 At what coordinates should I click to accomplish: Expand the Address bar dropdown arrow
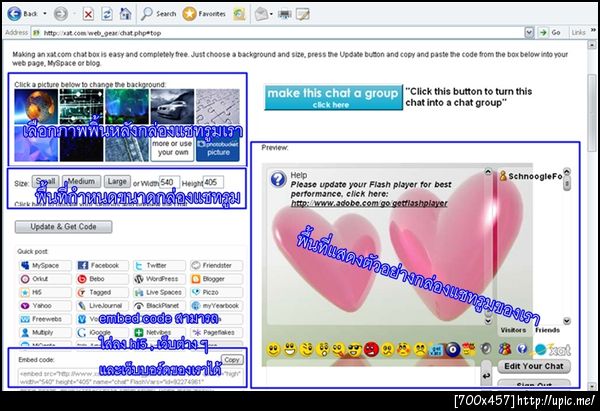529,33
